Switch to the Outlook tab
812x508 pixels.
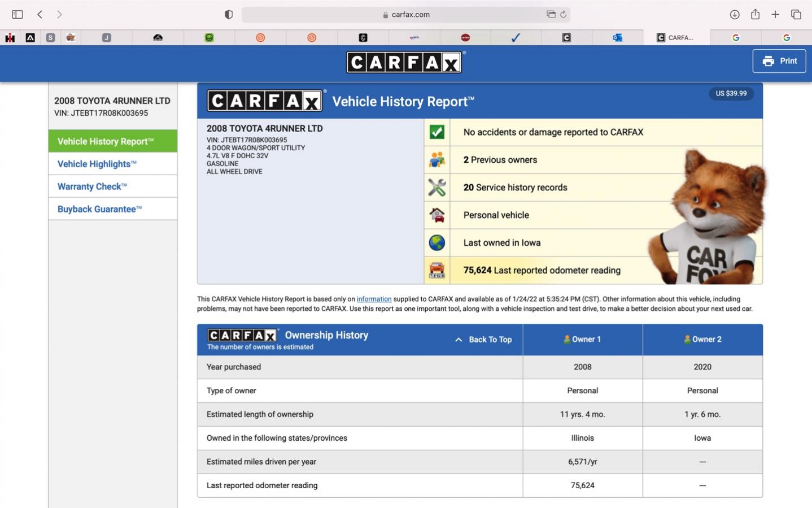[x=617, y=37]
